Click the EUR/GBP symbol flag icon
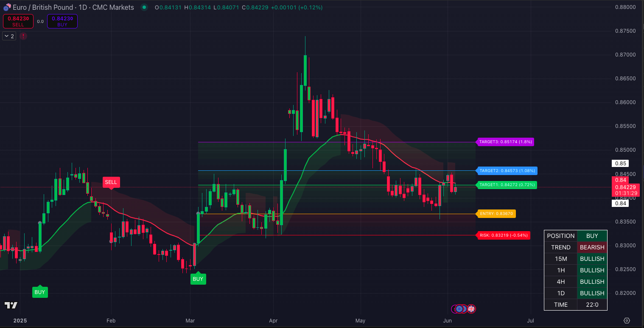 [x=7, y=7]
